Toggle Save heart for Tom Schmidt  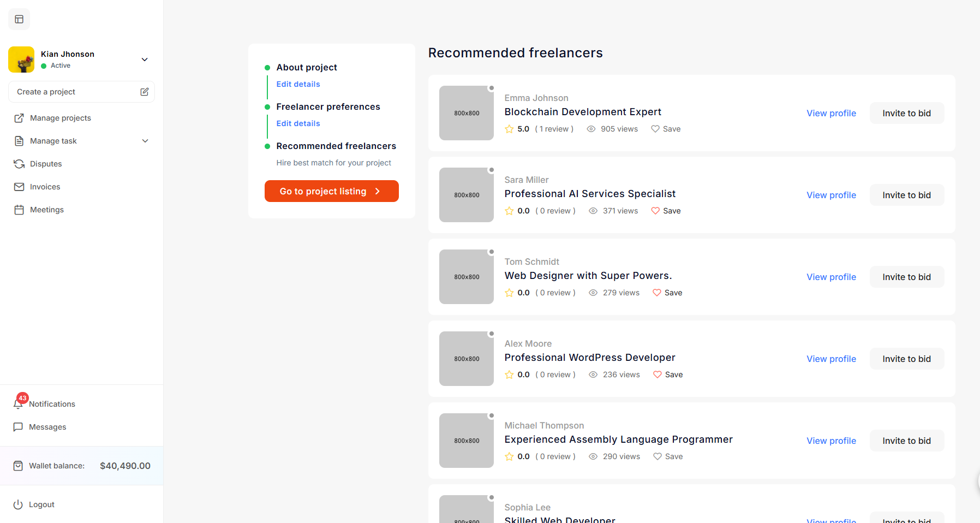657,293
